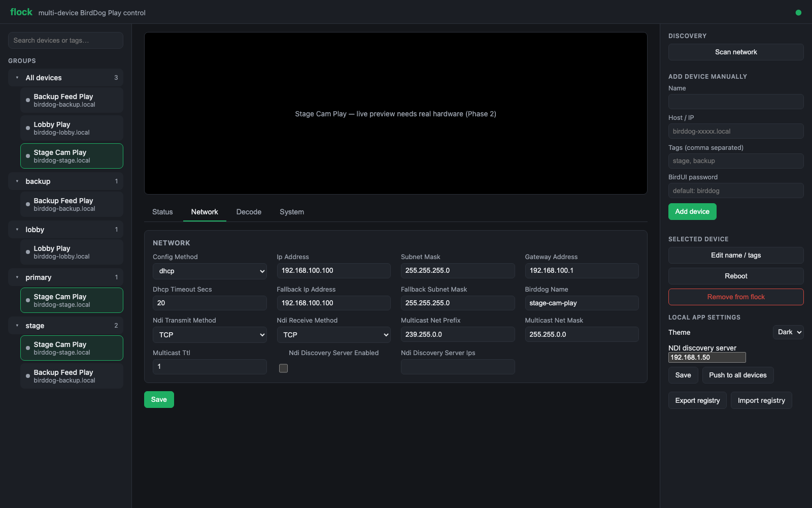The image size is (812, 508).
Task: Select Backup Feed Play in backup group
Action: (72, 204)
